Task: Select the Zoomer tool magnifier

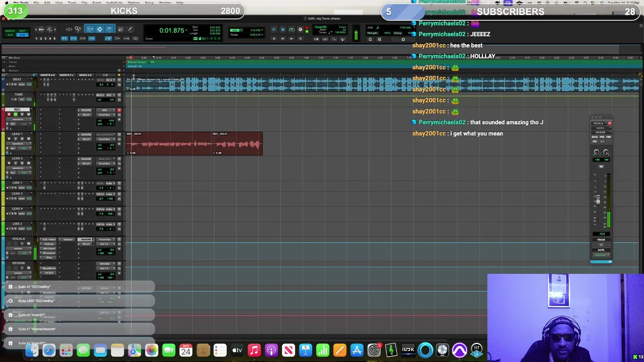Action: point(77,29)
